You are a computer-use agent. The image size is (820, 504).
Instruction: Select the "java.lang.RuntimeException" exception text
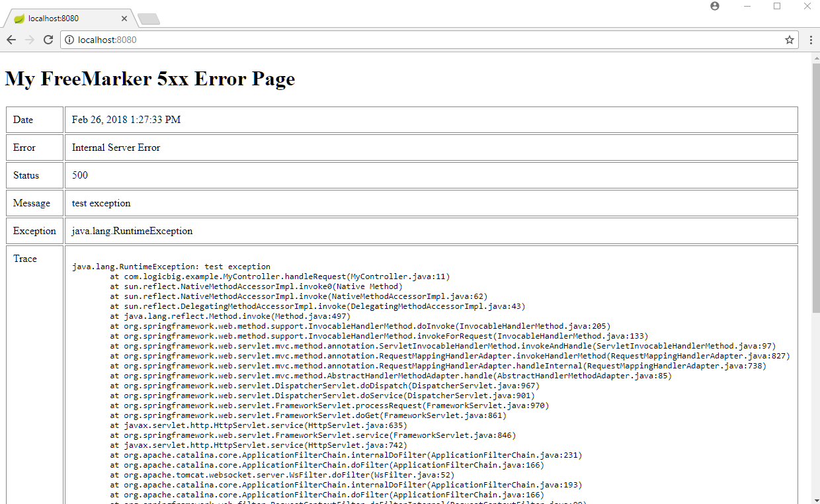tap(132, 230)
